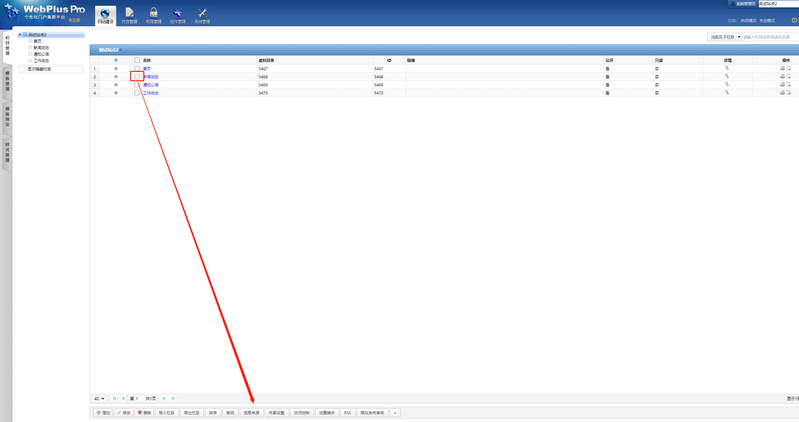This screenshot has height=422, width=799.
Task: Open the 首页 link in the name column
Action: tap(147, 68)
